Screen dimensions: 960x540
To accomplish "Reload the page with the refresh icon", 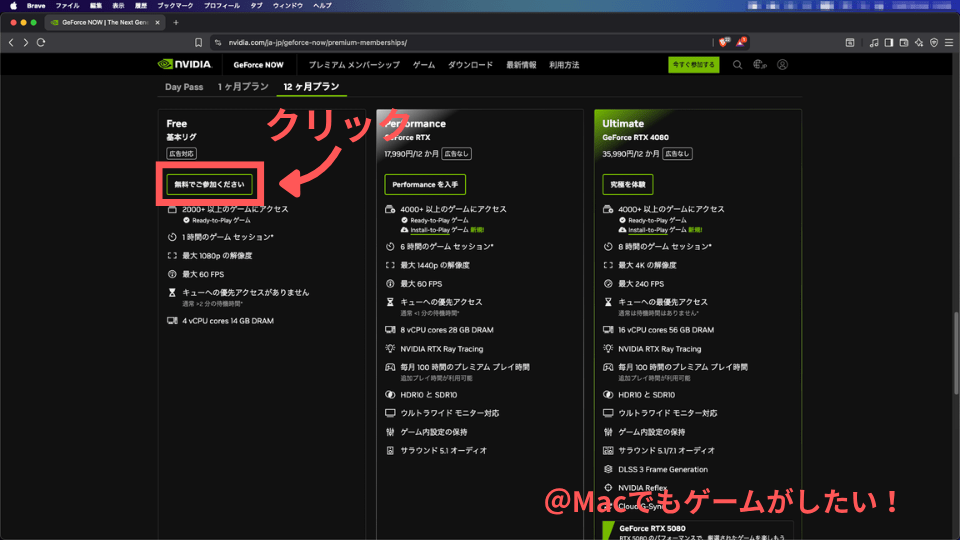I will click(41, 42).
